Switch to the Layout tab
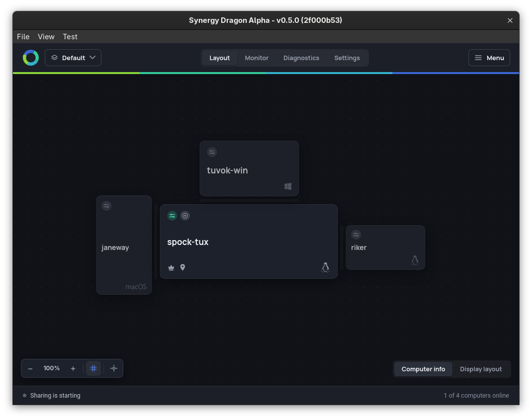This screenshot has width=532, height=419. point(220,58)
